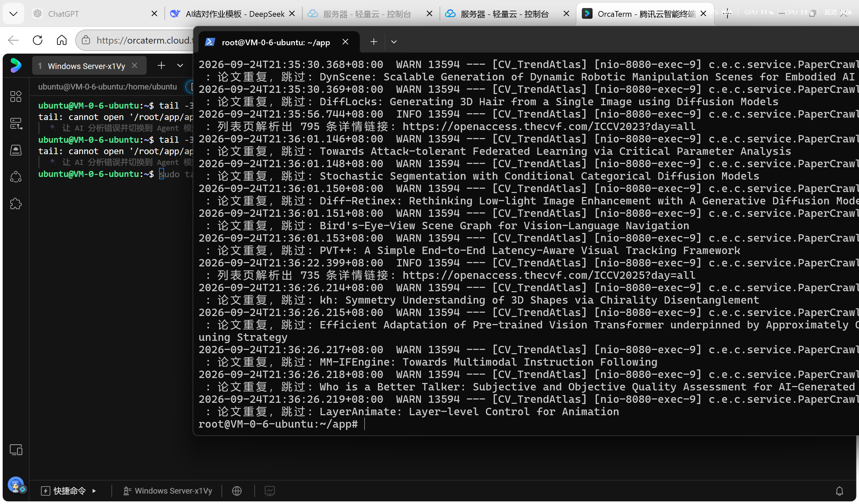This screenshot has width=859, height=504.
Task: Open the OrcaTerm logo icon
Action: coord(16,65)
